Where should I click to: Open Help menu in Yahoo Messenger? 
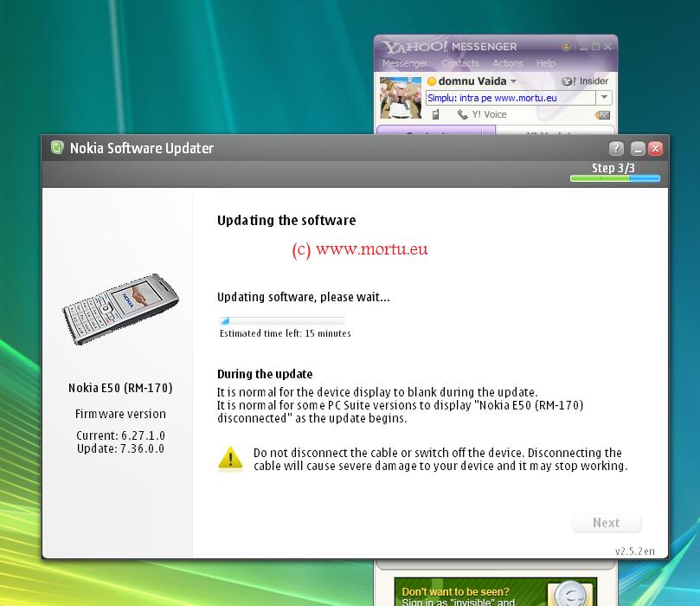[x=545, y=63]
